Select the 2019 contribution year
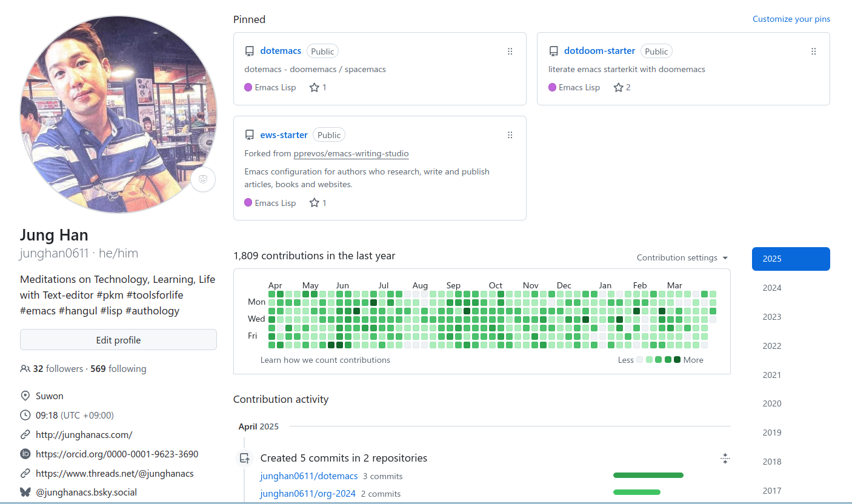 click(791, 433)
